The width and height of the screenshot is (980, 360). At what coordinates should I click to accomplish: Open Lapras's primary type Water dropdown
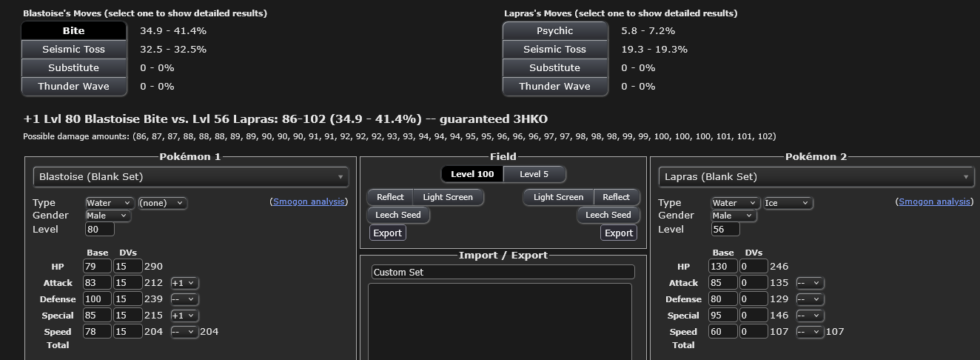click(736, 203)
